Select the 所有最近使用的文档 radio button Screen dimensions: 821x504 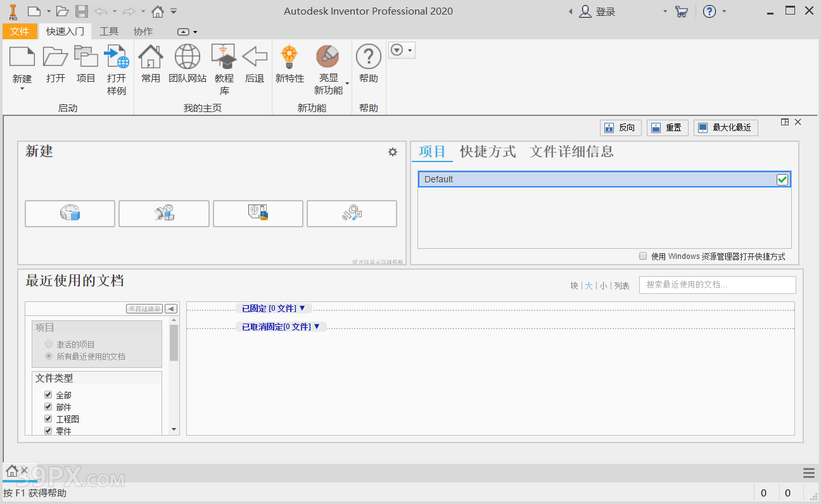point(49,356)
